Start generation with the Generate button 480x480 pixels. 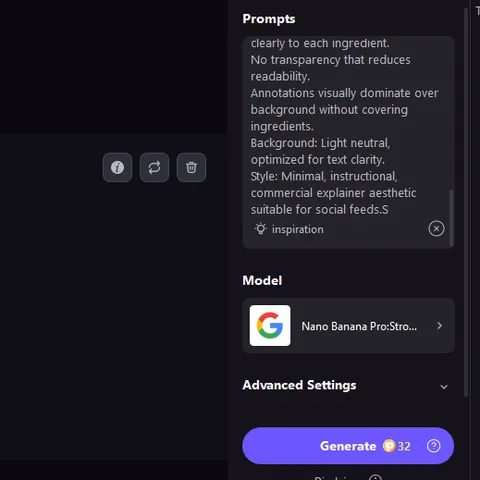348,446
